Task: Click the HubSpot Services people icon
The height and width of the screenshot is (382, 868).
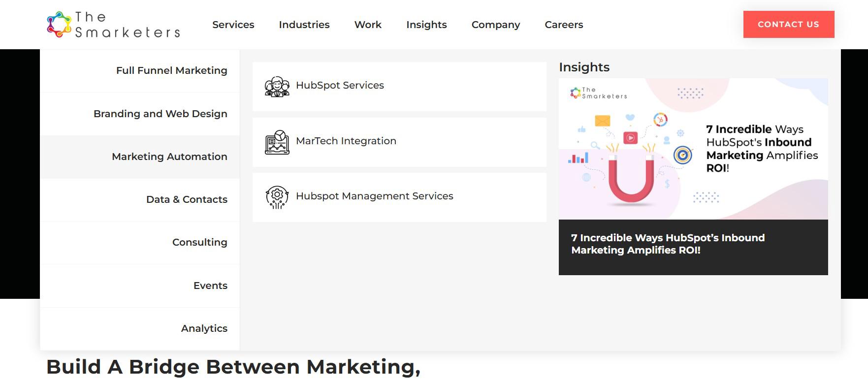Action: tap(277, 87)
